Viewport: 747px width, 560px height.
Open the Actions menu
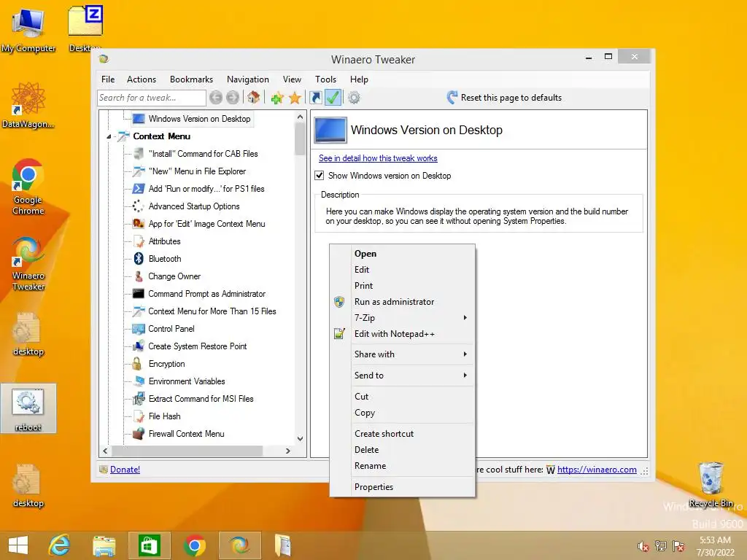point(141,79)
